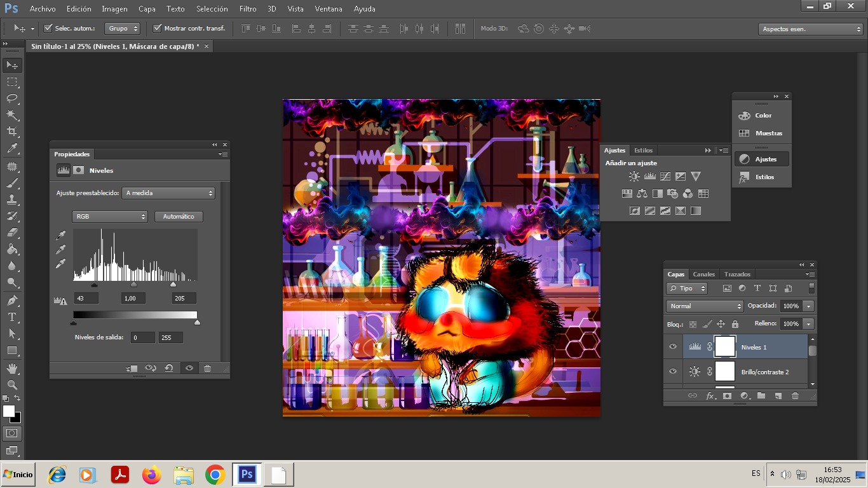Open the Imagen menu
The width and height of the screenshot is (868, 488).
click(x=114, y=9)
